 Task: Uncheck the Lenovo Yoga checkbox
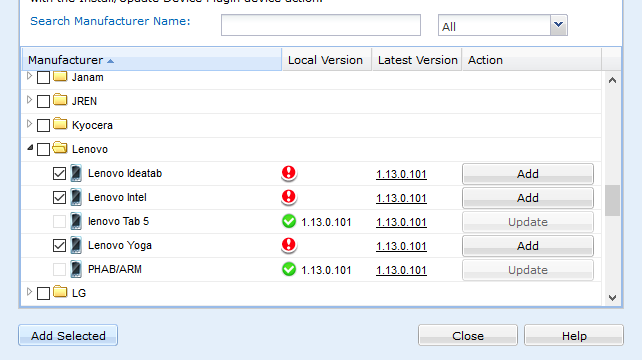coord(59,246)
